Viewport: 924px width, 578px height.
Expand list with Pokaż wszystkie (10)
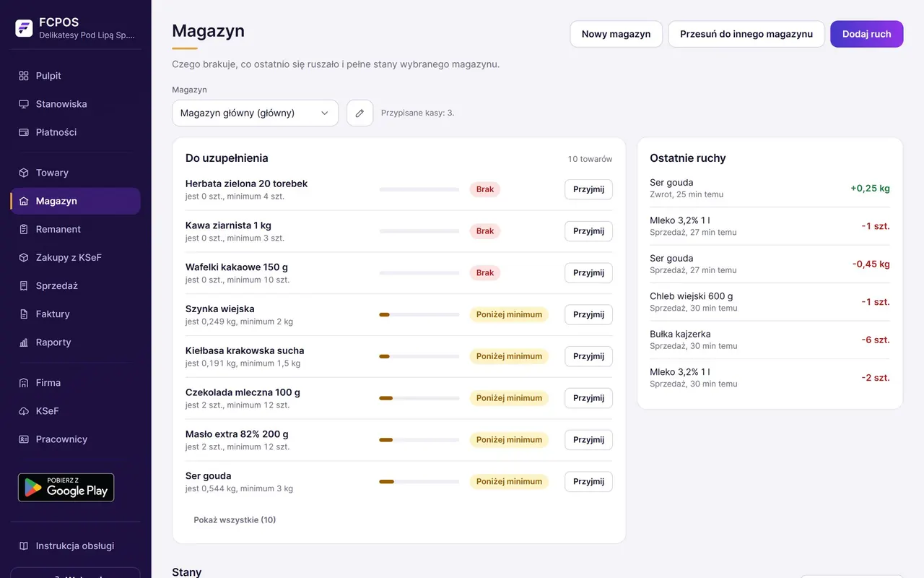point(235,519)
